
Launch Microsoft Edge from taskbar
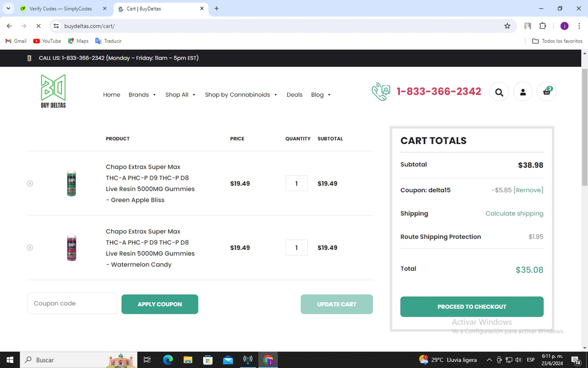[168, 360]
